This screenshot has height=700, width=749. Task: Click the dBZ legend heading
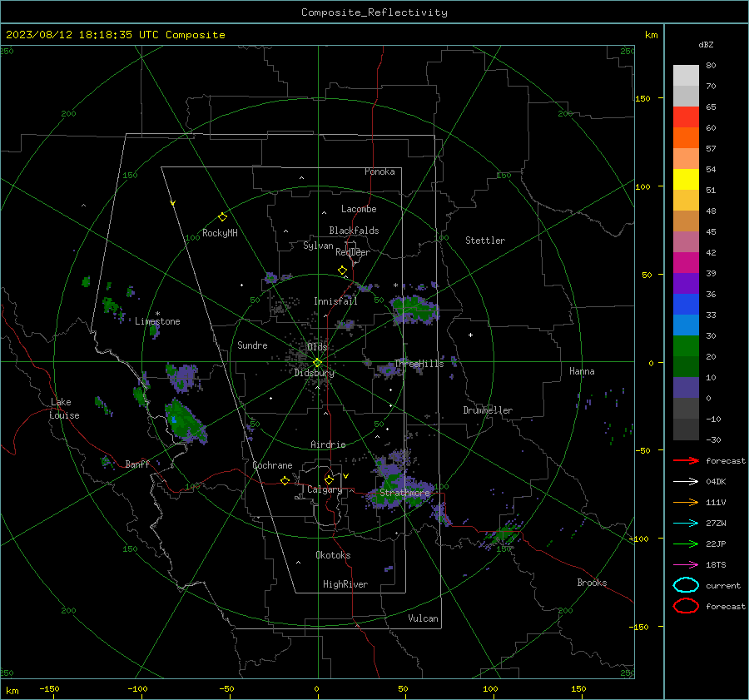706,44
